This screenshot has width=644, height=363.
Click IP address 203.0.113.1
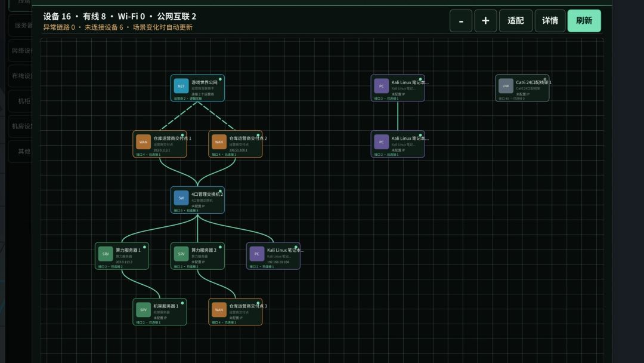162,150
